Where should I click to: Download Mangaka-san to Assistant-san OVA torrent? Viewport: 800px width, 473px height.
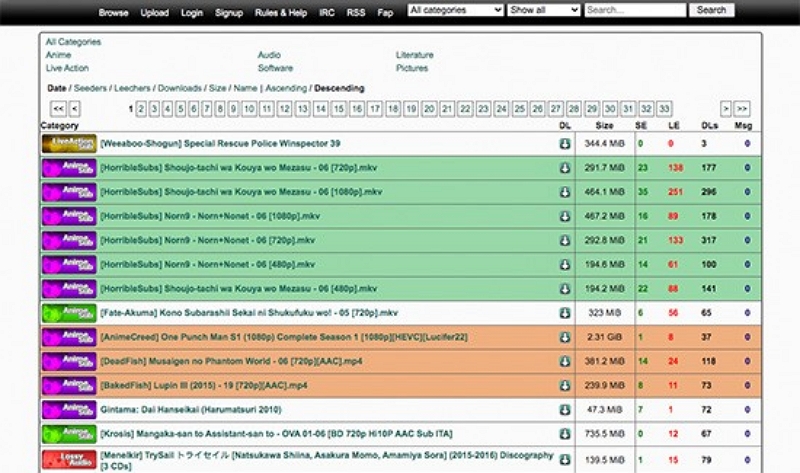click(x=564, y=434)
